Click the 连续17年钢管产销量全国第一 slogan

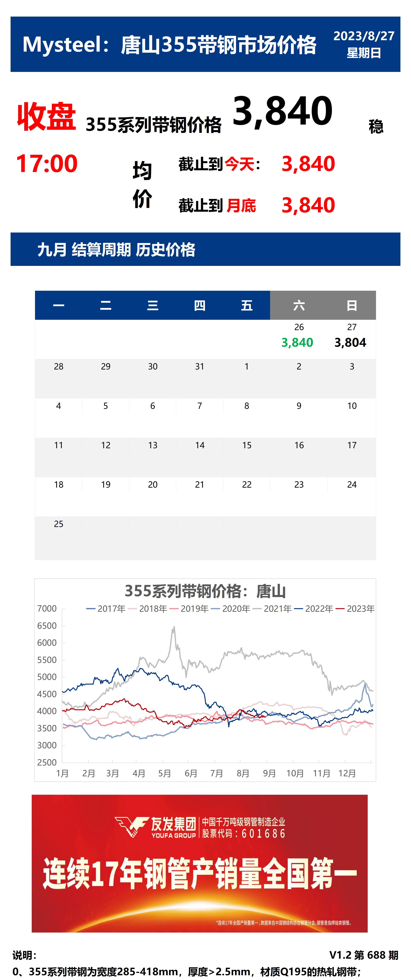point(199,873)
